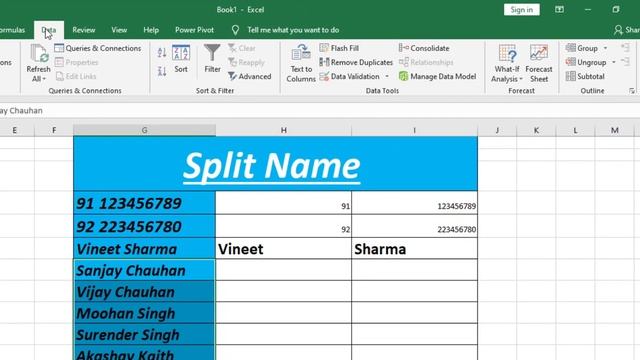Open the Review tab

[84, 30]
